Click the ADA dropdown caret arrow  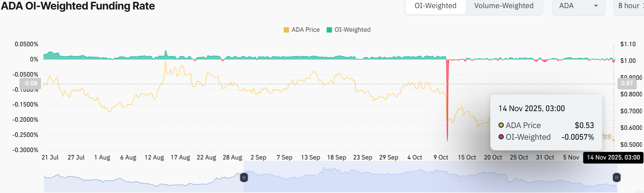(x=596, y=6)
